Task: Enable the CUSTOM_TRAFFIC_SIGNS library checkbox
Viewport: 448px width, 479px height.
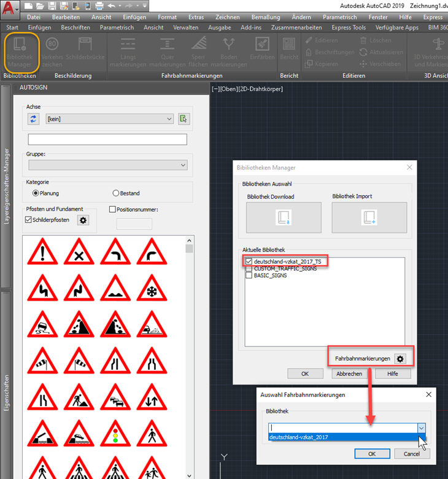Action: click(x=249, y=269)
